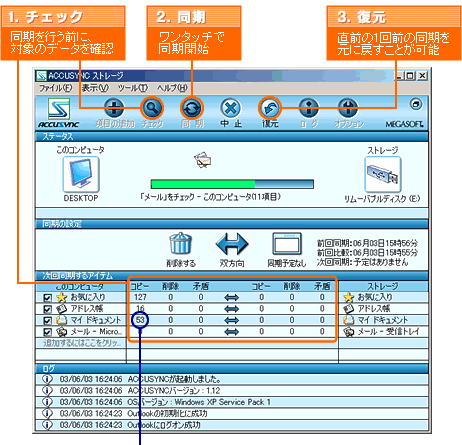Viewport: 462px width, 445px height.
Task: Select log line Outlookにログオン成功
Action: coord(232,425)
